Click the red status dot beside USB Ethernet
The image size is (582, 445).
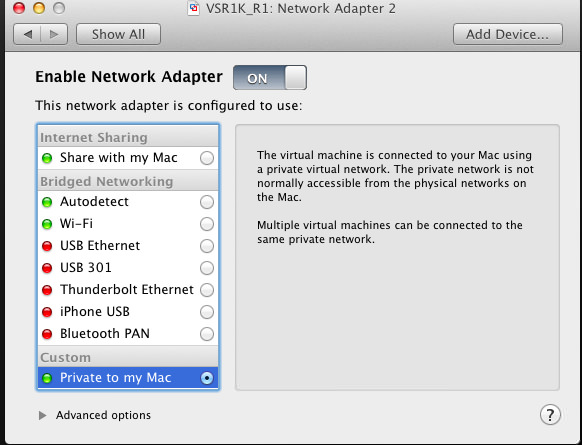tap(47, 246)
